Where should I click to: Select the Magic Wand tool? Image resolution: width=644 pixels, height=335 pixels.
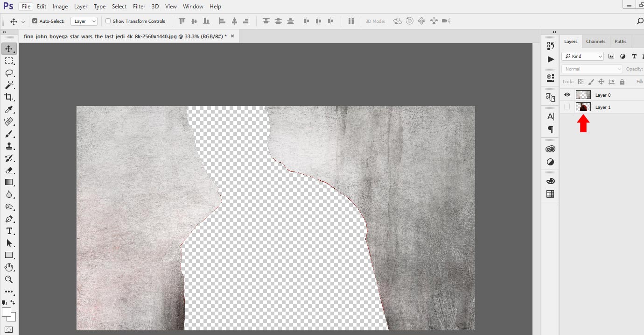(x=9, y=85)
